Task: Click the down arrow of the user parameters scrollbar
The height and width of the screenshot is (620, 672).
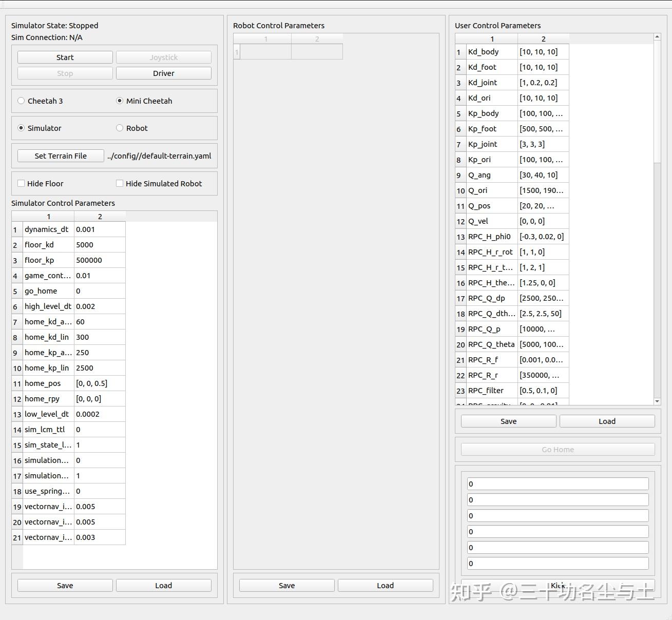Action: tap(657, 401)
